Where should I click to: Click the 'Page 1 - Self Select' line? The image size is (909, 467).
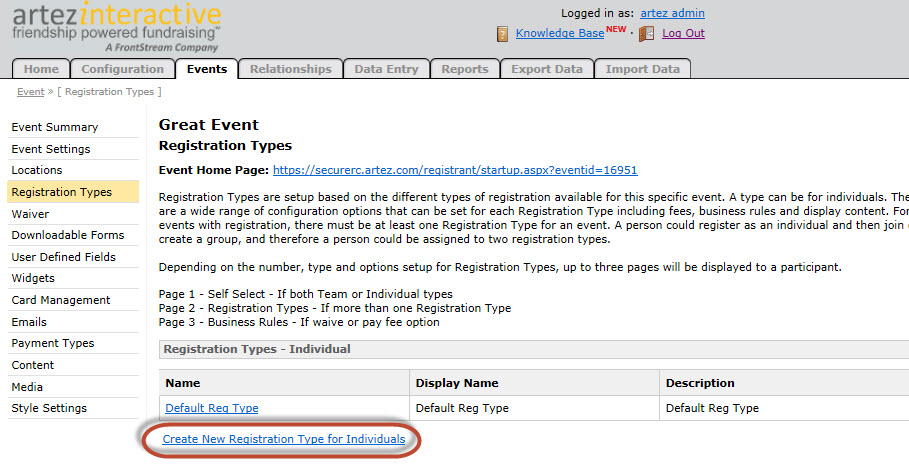[x=306, y=294]
